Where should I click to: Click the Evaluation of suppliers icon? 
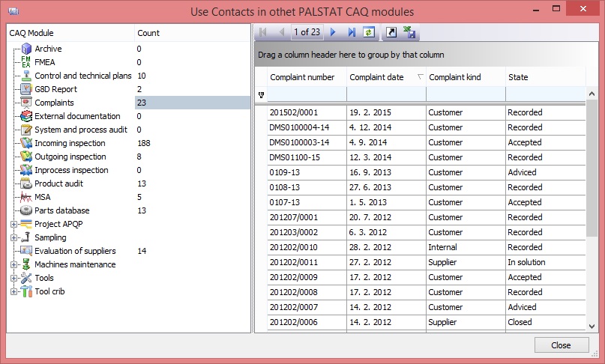point(26,251)
